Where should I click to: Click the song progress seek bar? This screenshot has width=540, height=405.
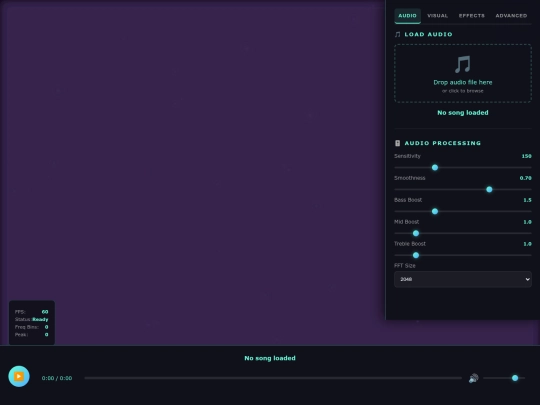[x=273, y=378]
